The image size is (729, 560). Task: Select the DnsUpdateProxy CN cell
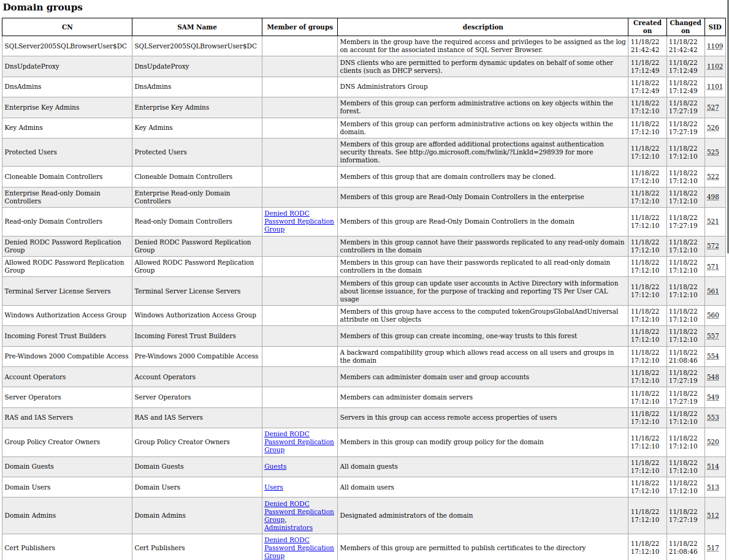67,66
